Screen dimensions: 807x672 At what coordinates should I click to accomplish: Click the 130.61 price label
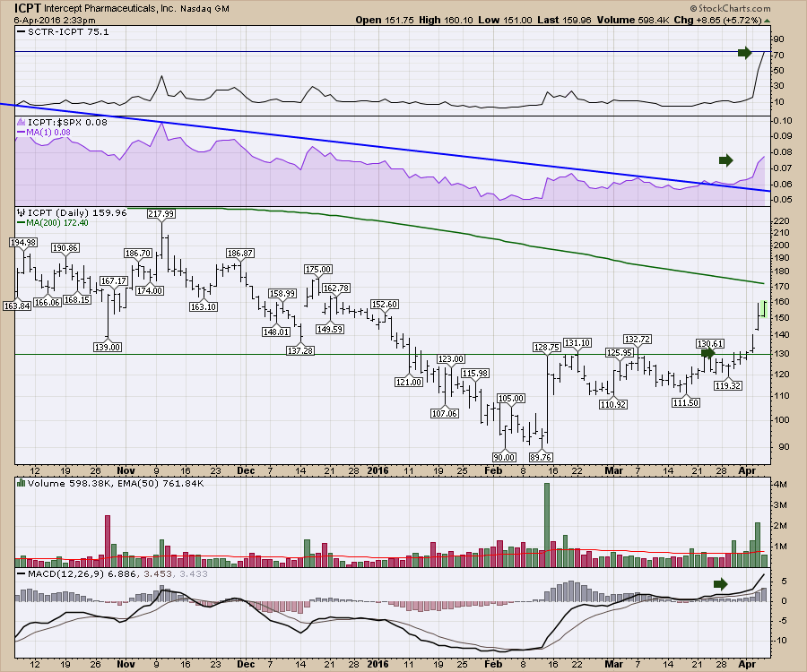tap(710, 344)
